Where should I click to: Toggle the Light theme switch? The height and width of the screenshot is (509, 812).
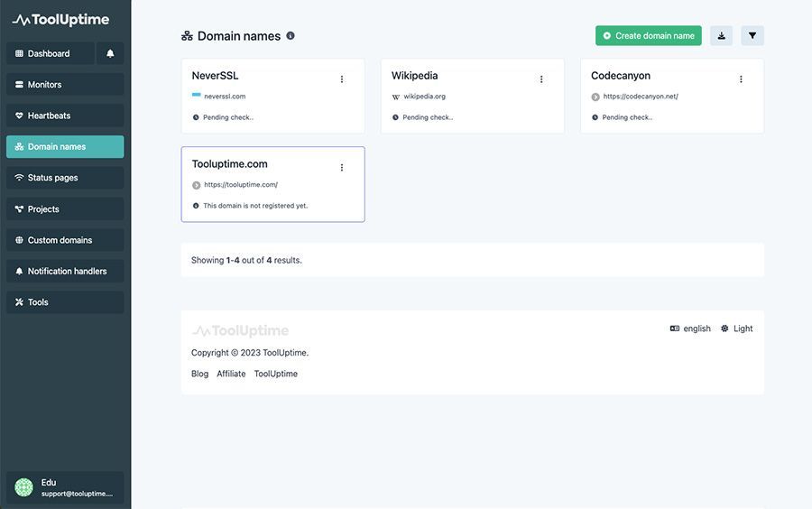pos(737,329)
